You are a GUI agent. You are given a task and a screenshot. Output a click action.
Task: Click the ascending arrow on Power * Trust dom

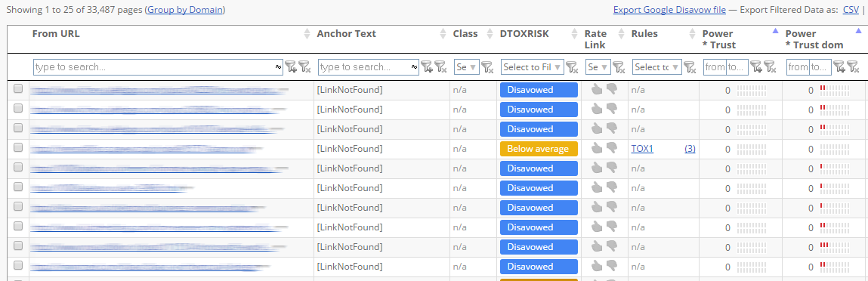pyautogui.click(x=859, y=31)
